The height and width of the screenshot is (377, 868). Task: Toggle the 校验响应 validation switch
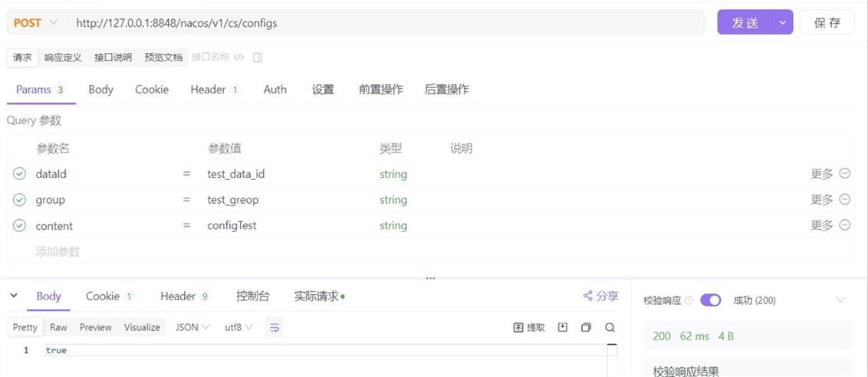tap(710, 300)
